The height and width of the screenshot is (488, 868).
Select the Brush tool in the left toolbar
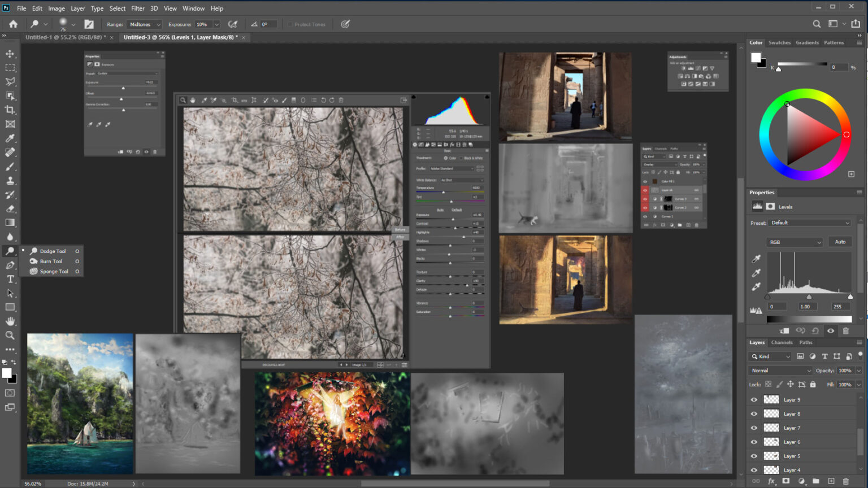coord(10,167)
